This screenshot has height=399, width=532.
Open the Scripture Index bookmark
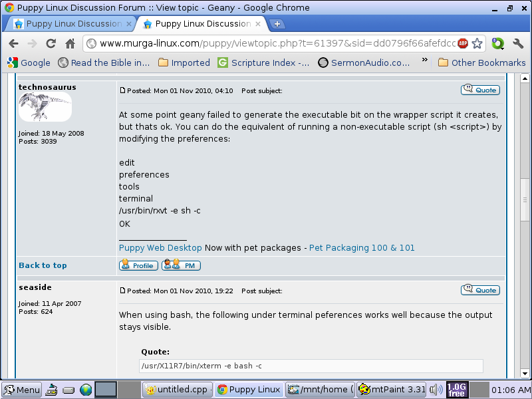[263, 63]
